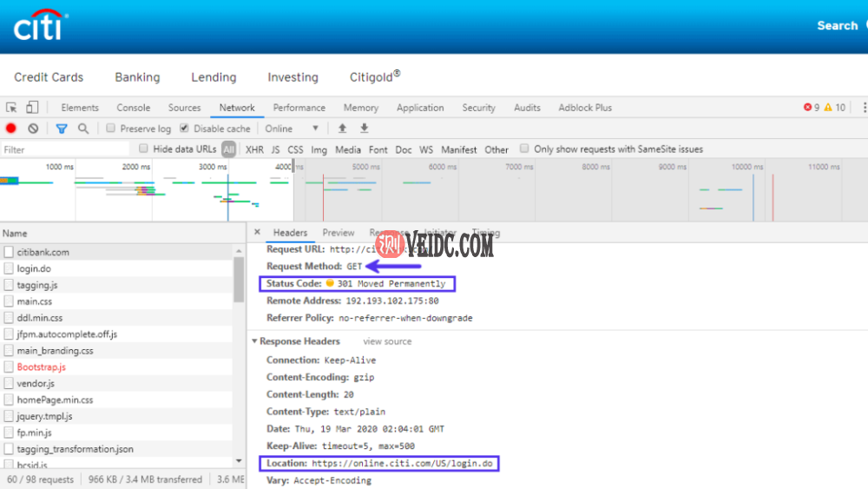Open DevTools more options menu
This screenshot has height=489, width=868.
(x=865, y=108)
